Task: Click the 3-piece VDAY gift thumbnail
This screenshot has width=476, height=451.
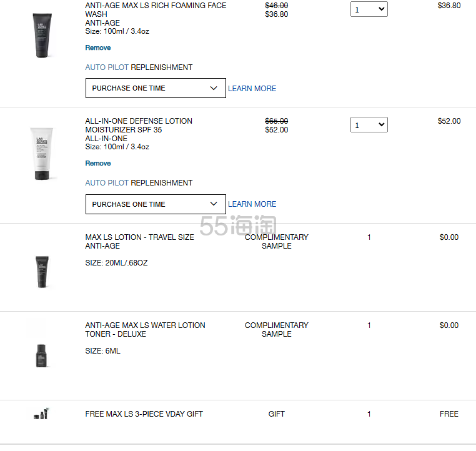Action: (41, 414)
